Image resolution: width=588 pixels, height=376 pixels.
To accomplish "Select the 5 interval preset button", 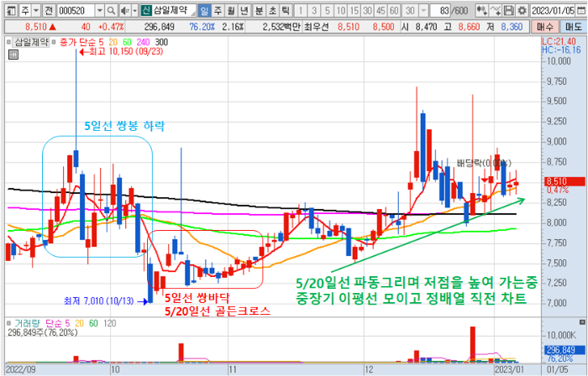I will tap(327, 10).
